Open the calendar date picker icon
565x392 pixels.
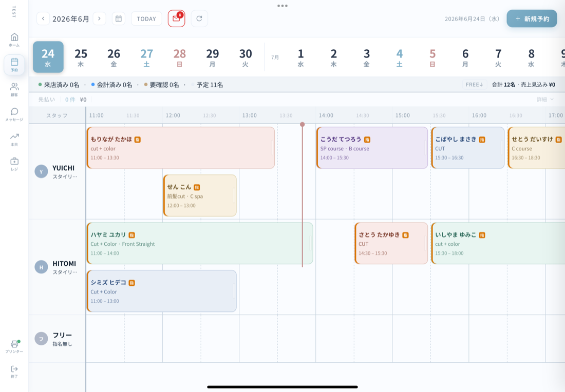119,18
